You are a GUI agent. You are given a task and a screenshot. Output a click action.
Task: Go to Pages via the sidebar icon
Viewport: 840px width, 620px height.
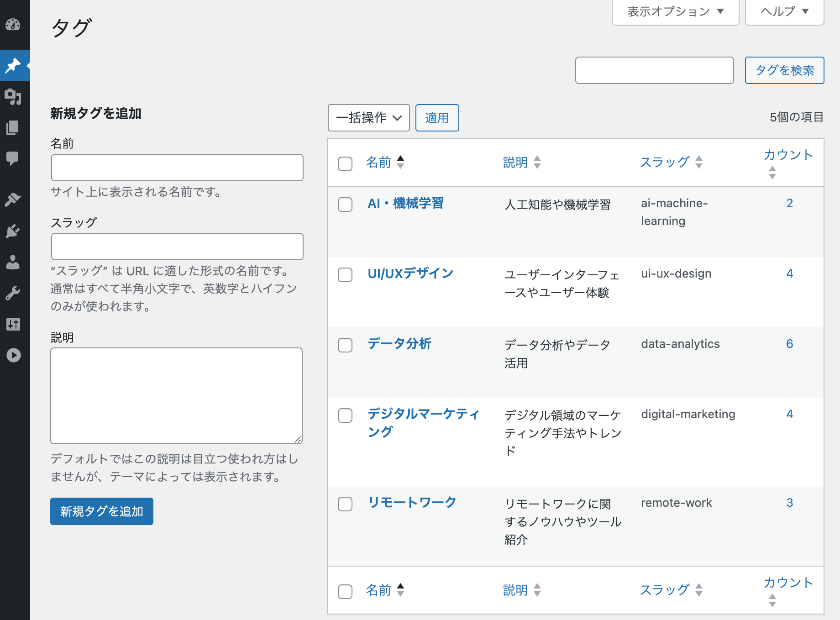13,128
